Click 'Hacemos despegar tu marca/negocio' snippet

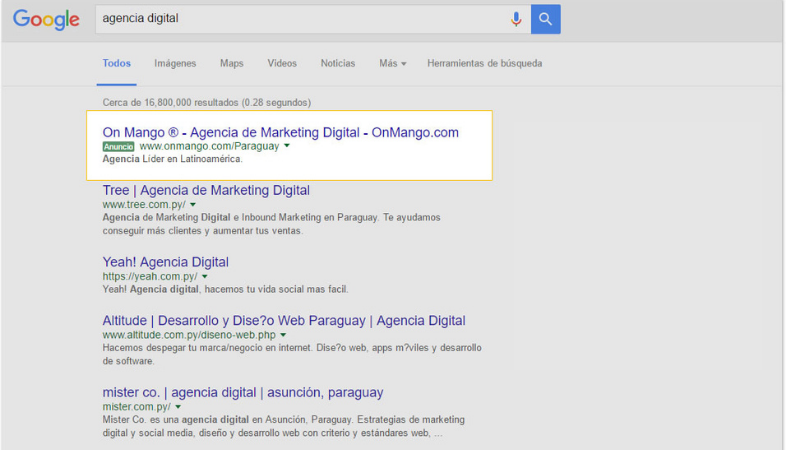pyautogui.click(x=292, y=354)
